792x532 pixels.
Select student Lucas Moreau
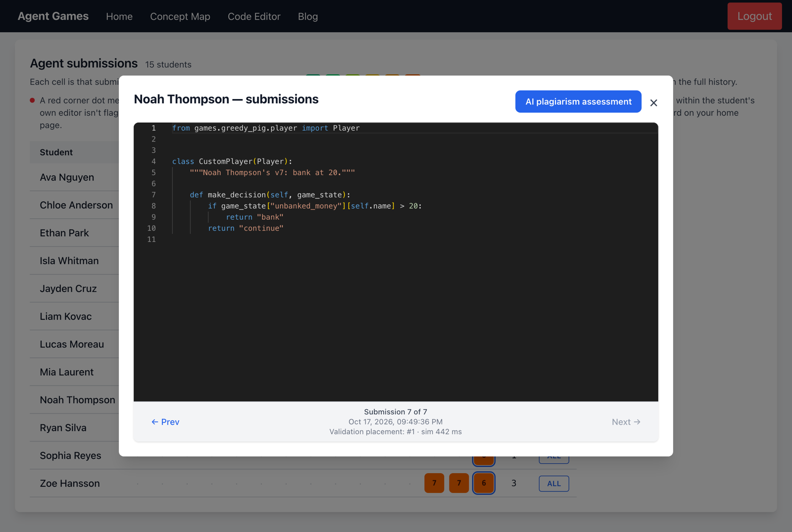coord(72,344)
